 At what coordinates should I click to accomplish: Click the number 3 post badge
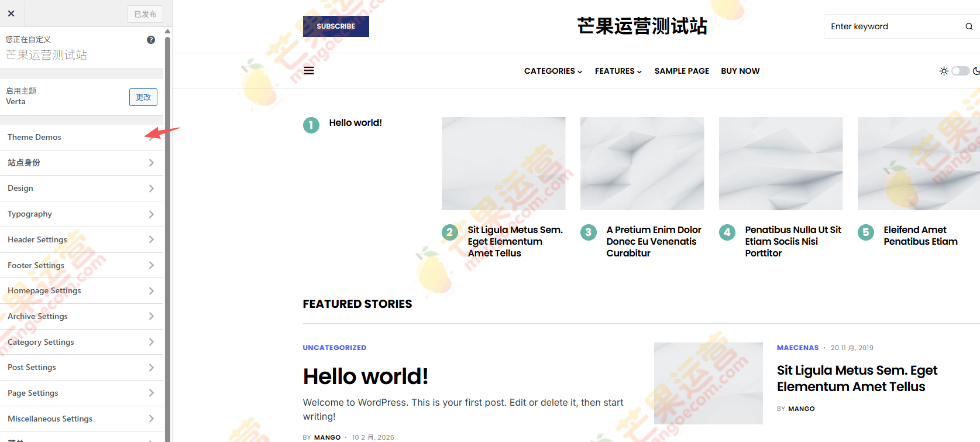[x=589, y=232]
